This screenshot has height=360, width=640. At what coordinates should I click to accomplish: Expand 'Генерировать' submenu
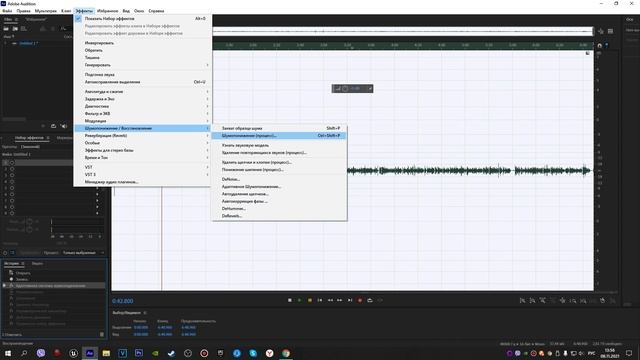point(142,65)
